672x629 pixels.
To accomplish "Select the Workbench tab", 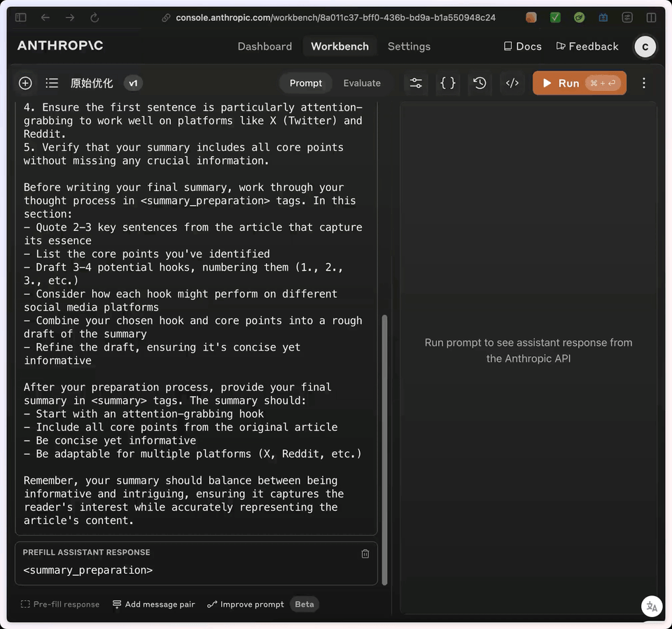I will 339,46.
